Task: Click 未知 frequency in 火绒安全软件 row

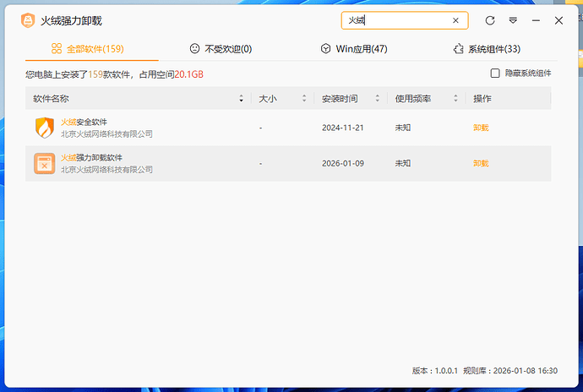Action: (403, 128)
